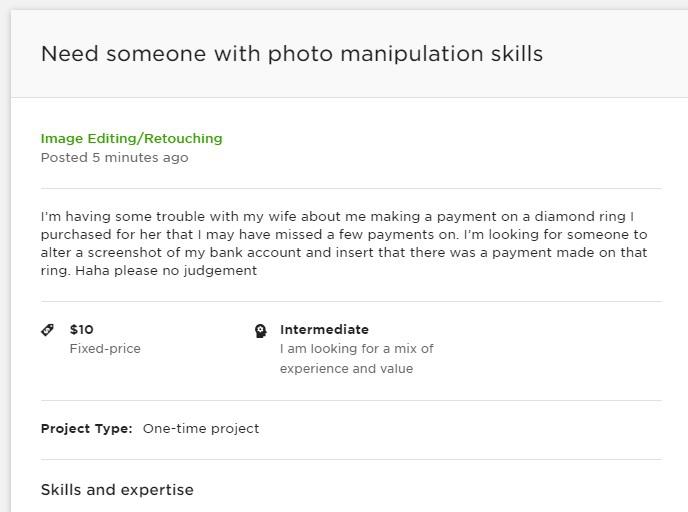Click the experience and value description
Image resolution: width=688 pixels, height=512 pixels.
tap(346, 368)
